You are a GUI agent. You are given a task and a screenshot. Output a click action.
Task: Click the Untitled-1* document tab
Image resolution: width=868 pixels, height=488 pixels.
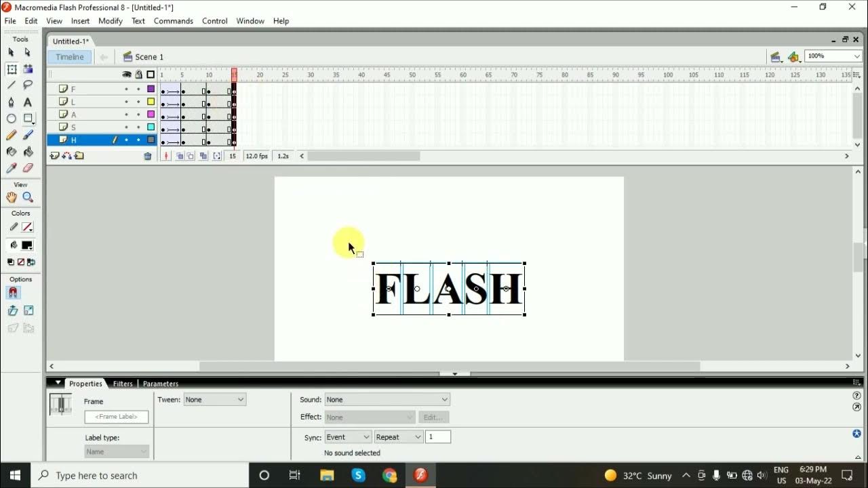tap(71, 41)
